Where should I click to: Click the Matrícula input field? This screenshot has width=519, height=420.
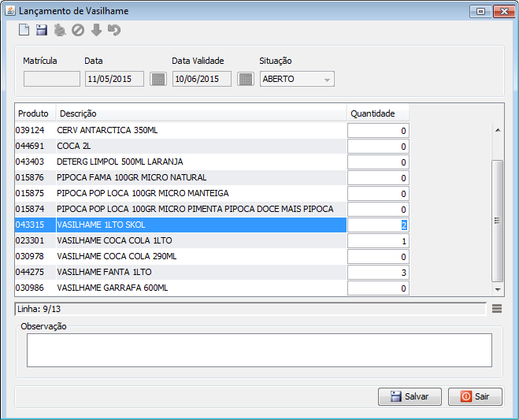(x=52, y=79)
